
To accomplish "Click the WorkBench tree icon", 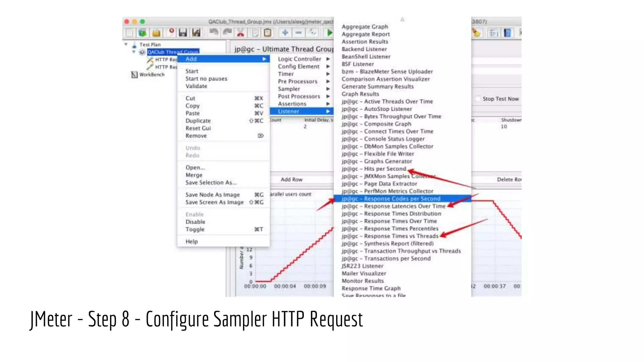I will pos(134,74).
